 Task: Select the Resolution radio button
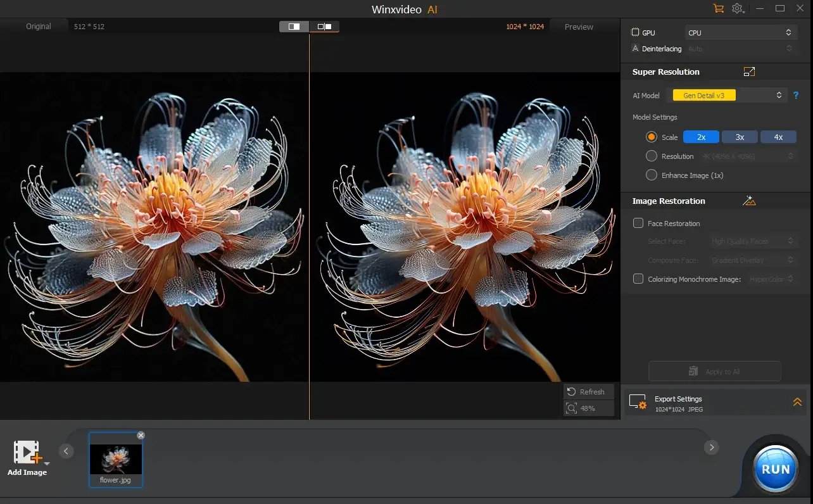point(652,156)
